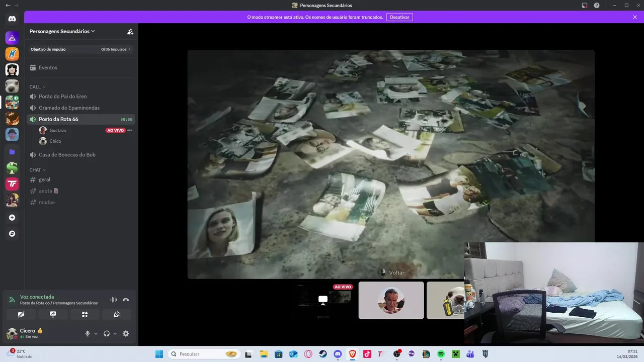Screen dimensions: 644x362
Task: Open Minecraft icon in the taskbar
Action: (455, 354)
